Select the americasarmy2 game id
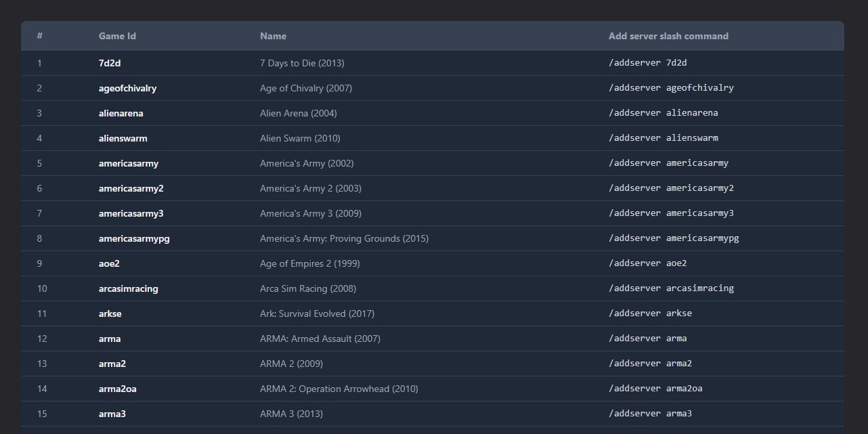The width and height of the screenshot is (868, 434). [x=131, y=188]
